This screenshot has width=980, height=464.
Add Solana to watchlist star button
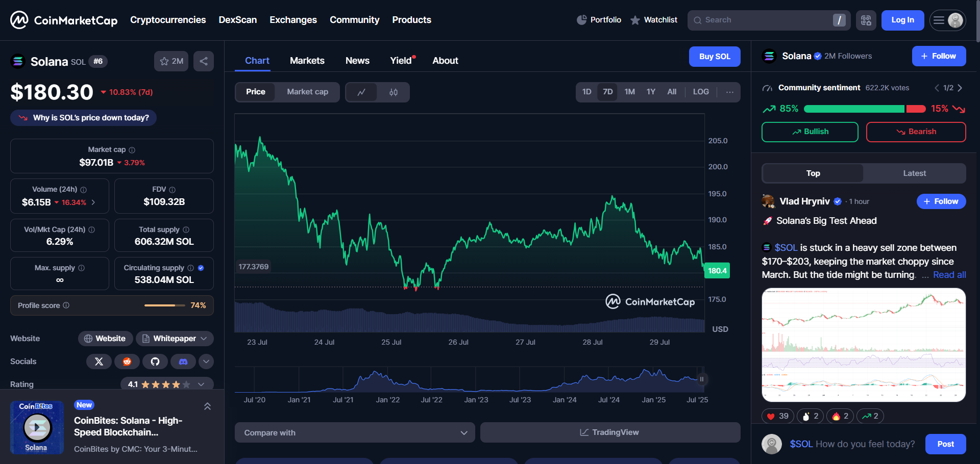(171, 61)
